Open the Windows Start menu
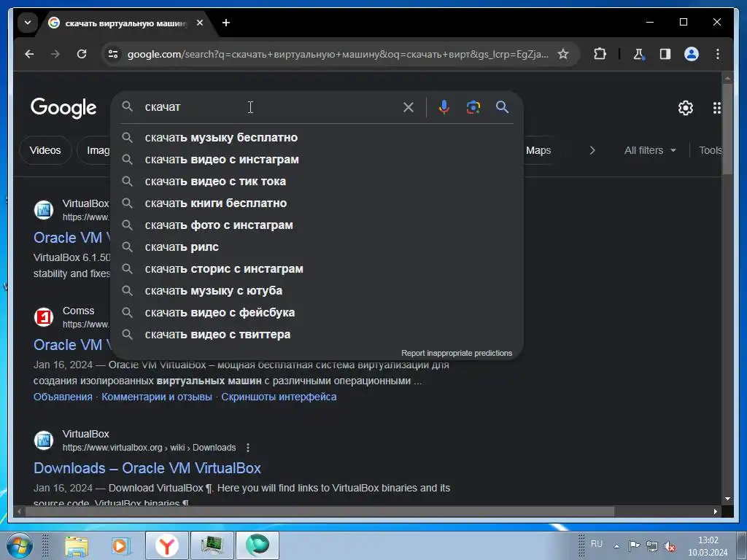The width and height of the screenshot is (747, 560). tap(20, 545)
